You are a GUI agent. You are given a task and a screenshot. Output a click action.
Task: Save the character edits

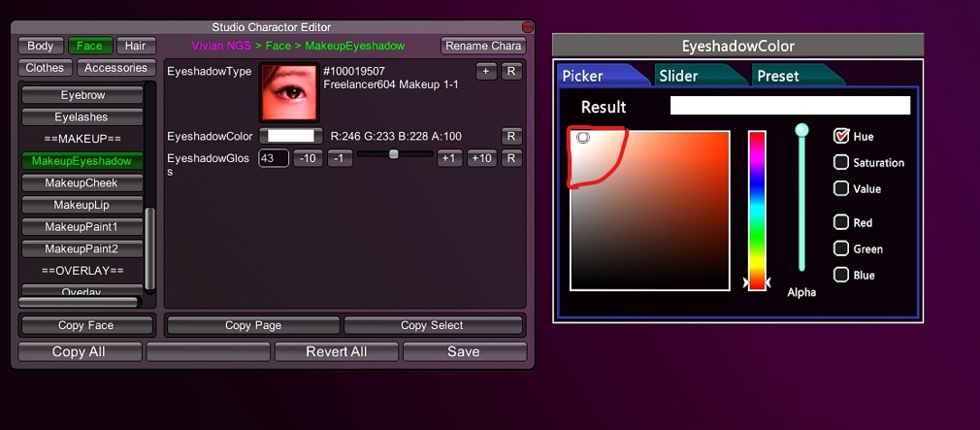[464, 351]
